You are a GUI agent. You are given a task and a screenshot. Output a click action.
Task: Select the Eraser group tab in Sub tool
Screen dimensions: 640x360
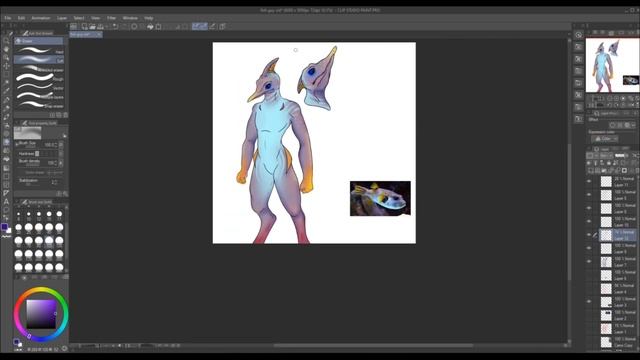(x=39, y=41)
